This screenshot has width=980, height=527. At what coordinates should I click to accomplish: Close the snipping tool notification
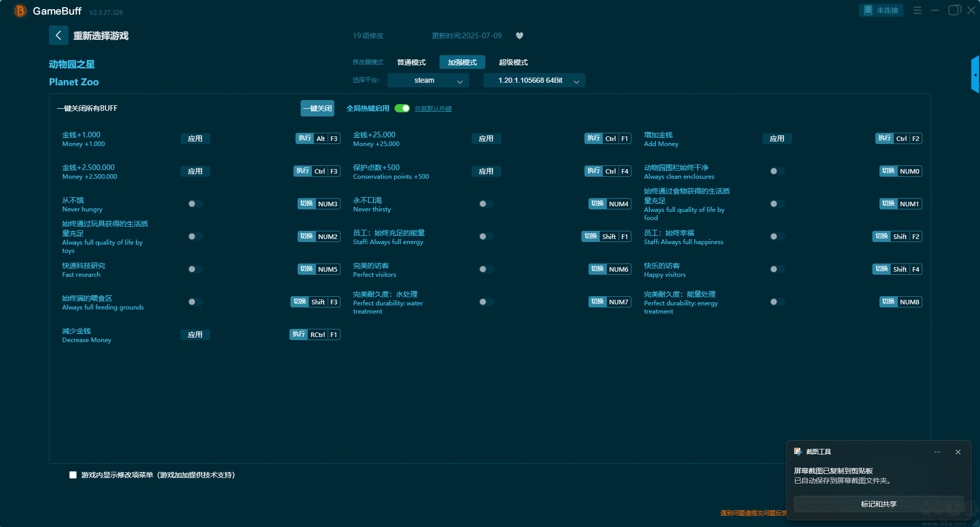pyautogui.click(x=958, y=452)
